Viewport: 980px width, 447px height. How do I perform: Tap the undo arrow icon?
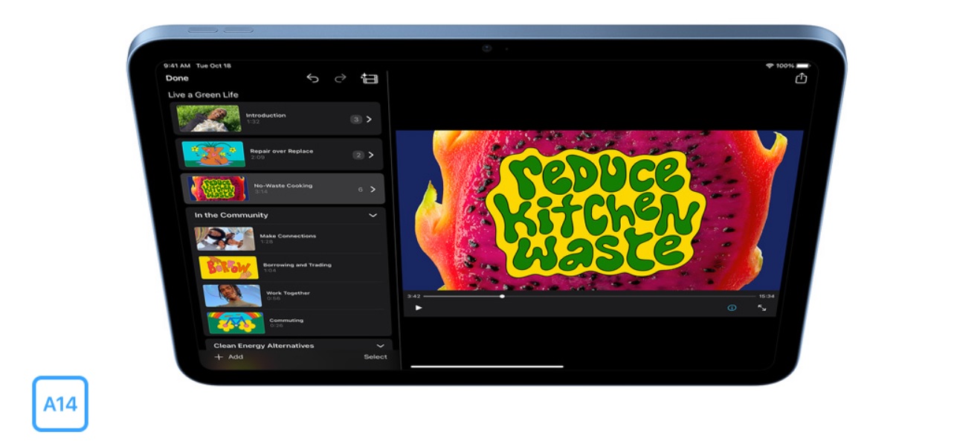[312, 78]
